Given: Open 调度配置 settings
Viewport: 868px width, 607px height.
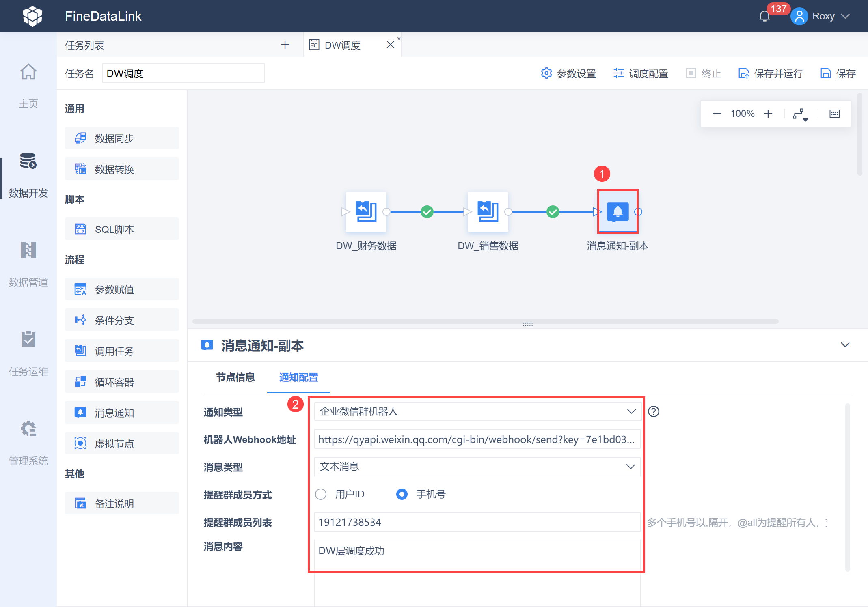Looking at the screenshot, I should 641,73.
